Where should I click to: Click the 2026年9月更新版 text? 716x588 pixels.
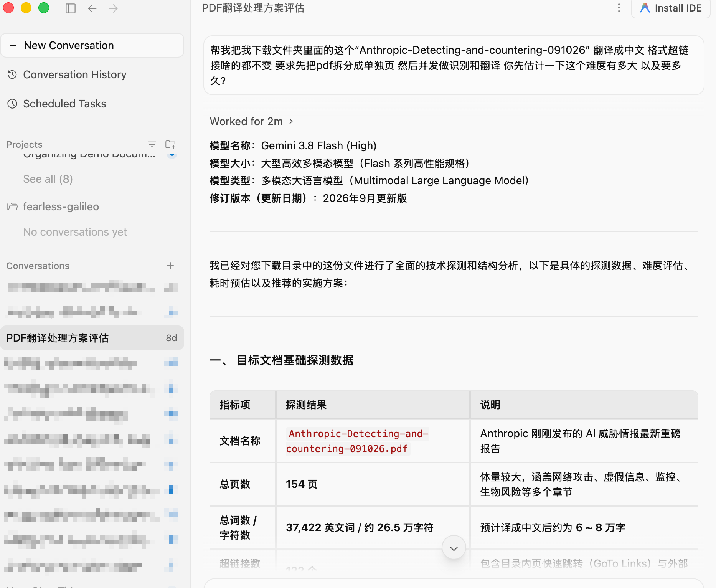365,198
